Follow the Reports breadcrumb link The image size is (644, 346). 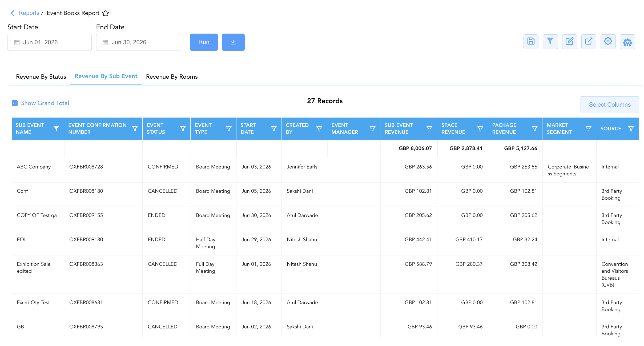click(29, 13)
